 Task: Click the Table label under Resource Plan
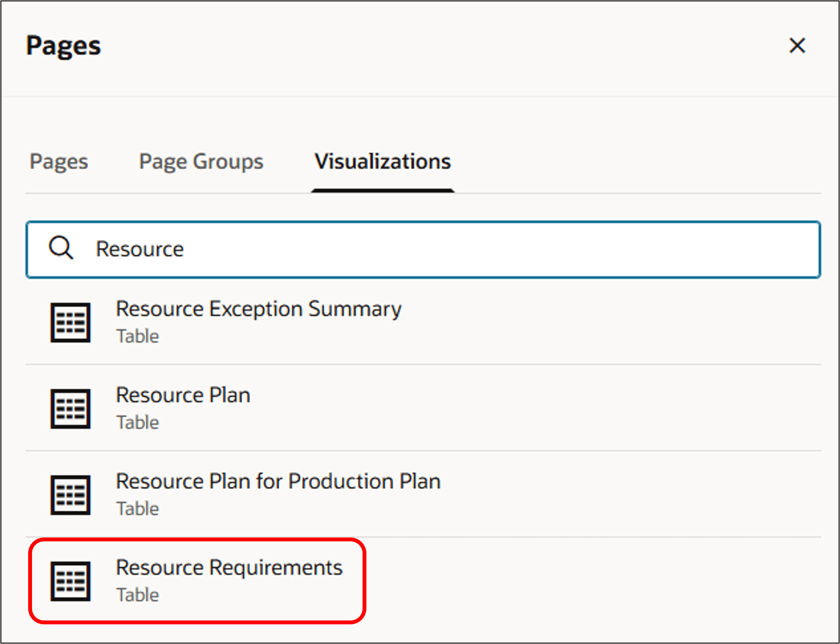coord(137,422)
